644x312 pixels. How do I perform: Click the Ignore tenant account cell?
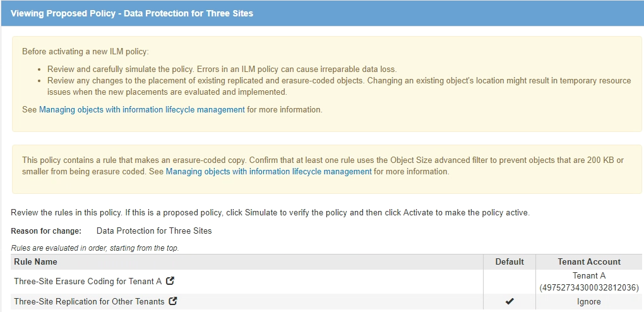(589, 301)
